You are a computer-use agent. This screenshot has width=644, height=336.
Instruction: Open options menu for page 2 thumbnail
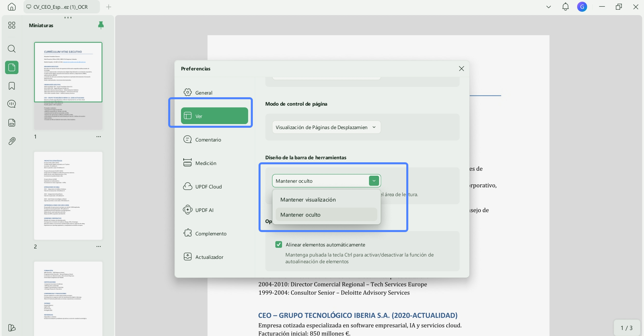coord(99,246)
